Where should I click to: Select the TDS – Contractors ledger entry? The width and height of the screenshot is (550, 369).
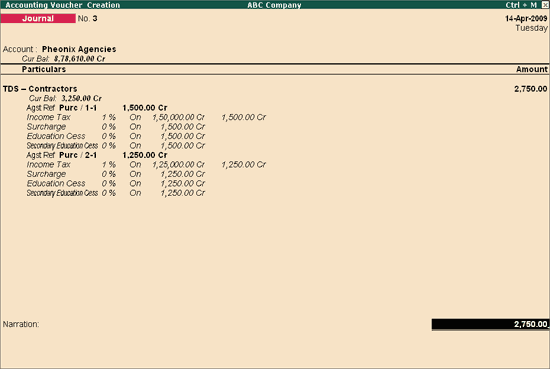[40, 89]
